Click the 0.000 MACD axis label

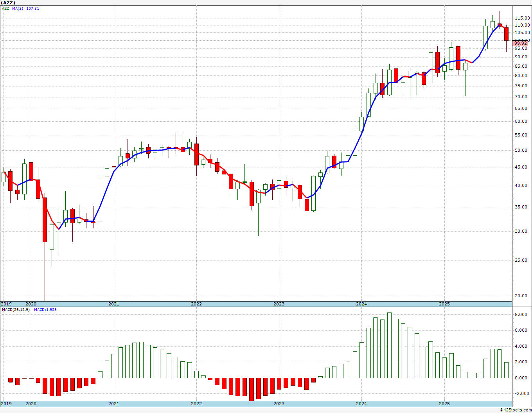point(521,378)
